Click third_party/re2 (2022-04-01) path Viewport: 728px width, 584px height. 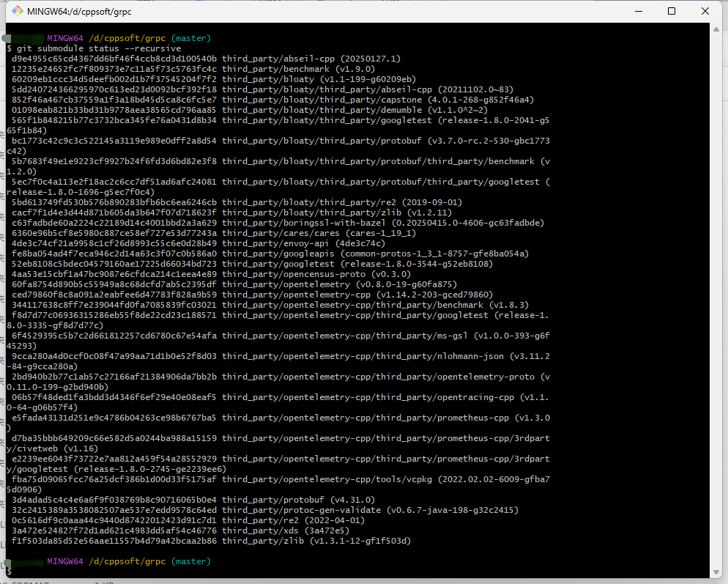260,520
